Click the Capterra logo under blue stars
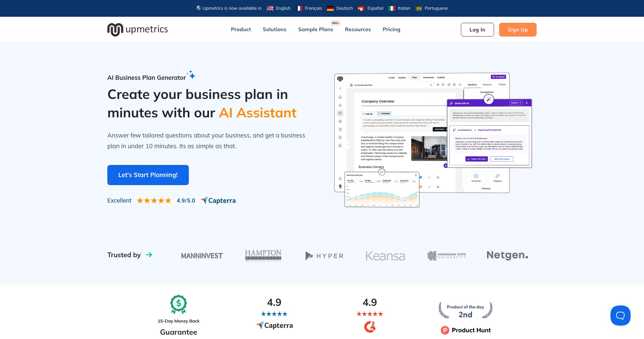 point(274,325)
